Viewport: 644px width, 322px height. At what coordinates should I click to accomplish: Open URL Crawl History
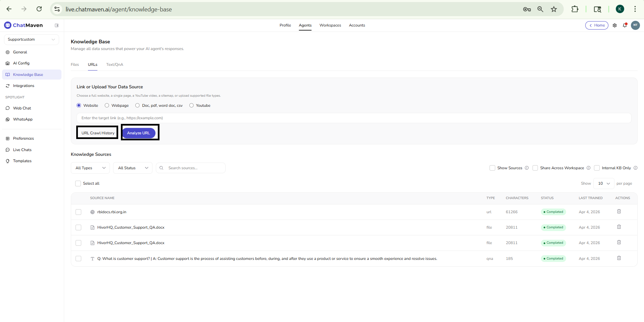point(97,133)
